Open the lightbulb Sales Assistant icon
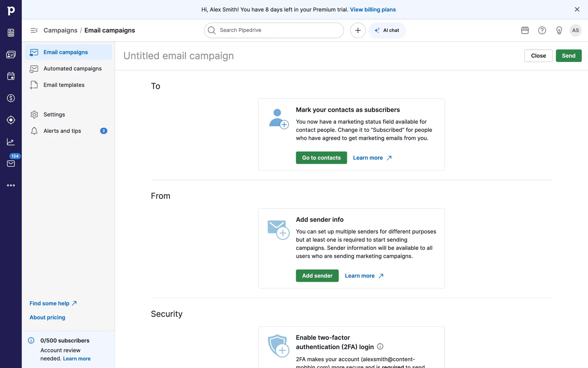Viewport: 588px width, 368px height. (559, 30)
